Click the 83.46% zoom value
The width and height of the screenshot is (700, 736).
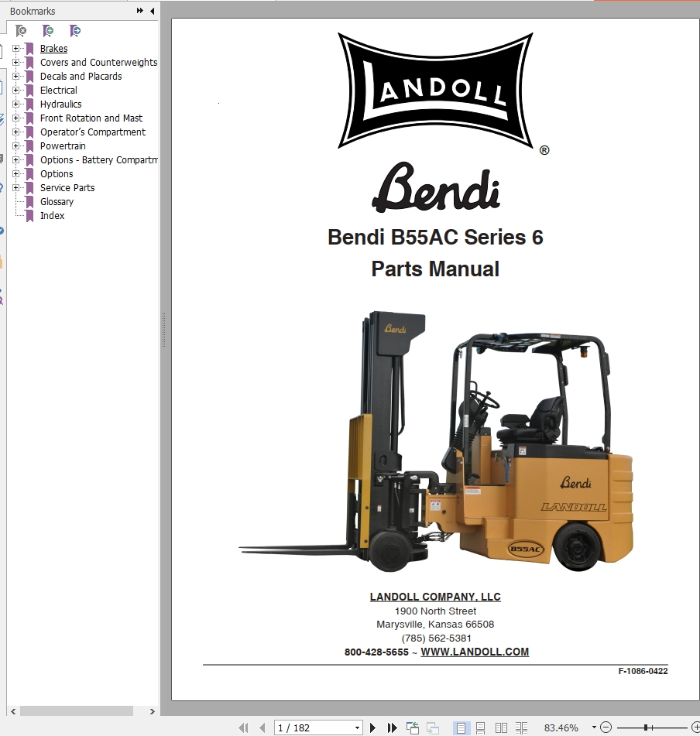point(561,728)
